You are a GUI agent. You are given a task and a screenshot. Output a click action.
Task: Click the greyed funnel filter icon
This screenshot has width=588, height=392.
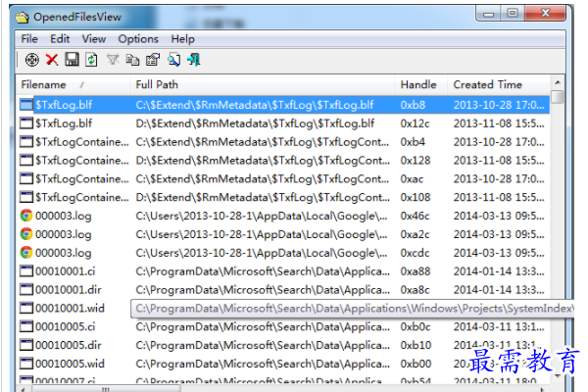point(113,59)
